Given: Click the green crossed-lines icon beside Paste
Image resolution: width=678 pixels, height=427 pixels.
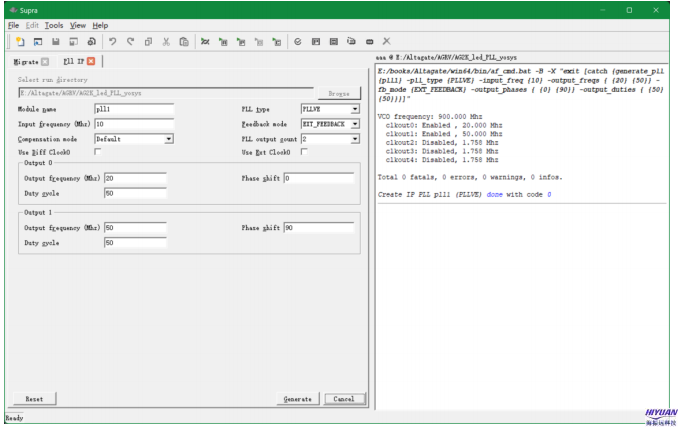Looking at the screenshot, I should [205, 41].
